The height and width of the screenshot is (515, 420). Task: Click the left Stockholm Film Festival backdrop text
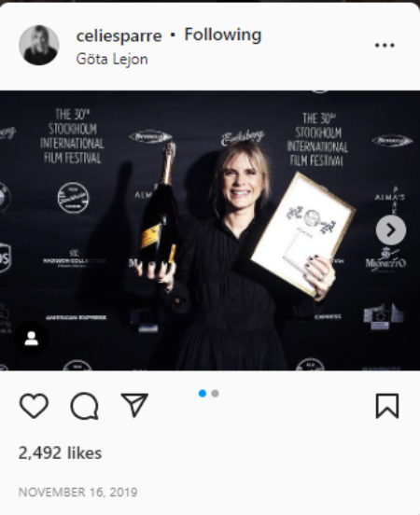[x=72, y=136]
